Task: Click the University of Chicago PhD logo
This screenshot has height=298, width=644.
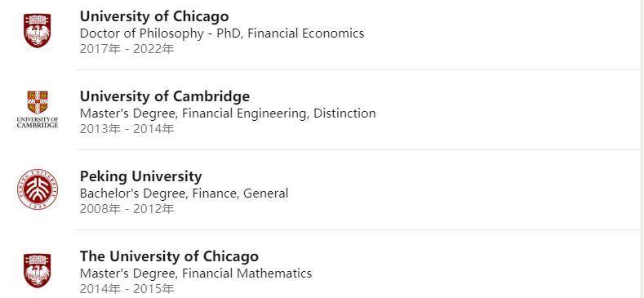Action: pos(37,30)
